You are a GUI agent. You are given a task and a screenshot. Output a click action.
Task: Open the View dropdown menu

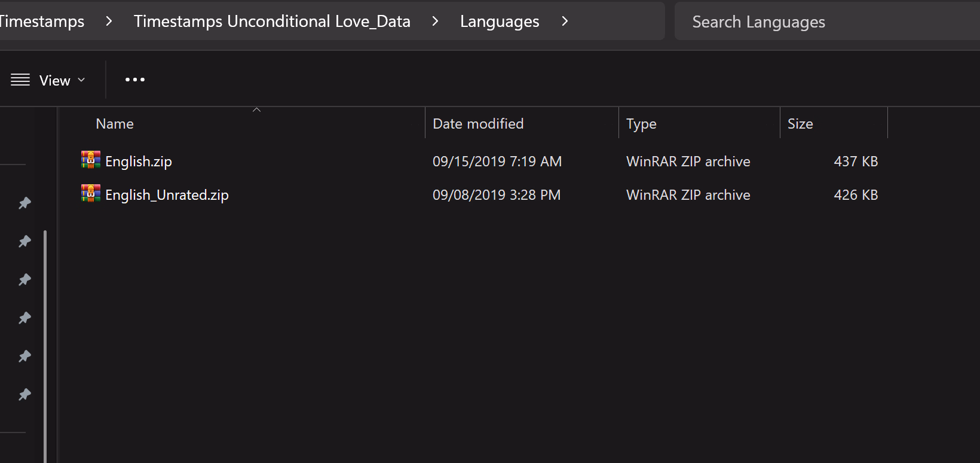pos(48,80)
